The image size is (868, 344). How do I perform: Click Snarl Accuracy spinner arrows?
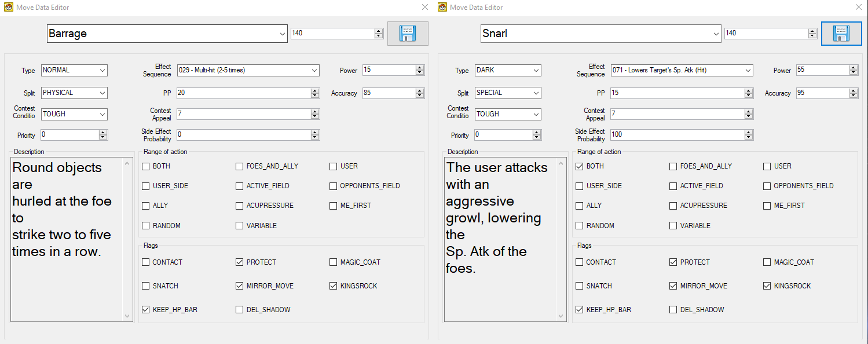(x=854, y=93)
